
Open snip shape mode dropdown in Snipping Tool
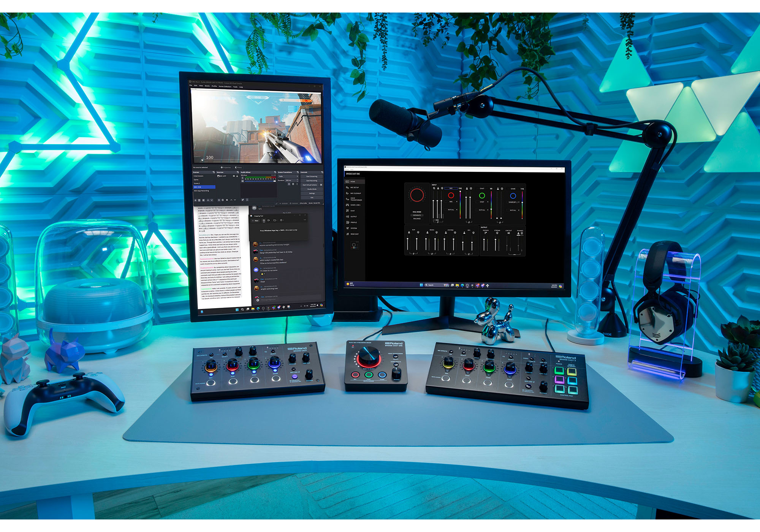tap(275, 220)
